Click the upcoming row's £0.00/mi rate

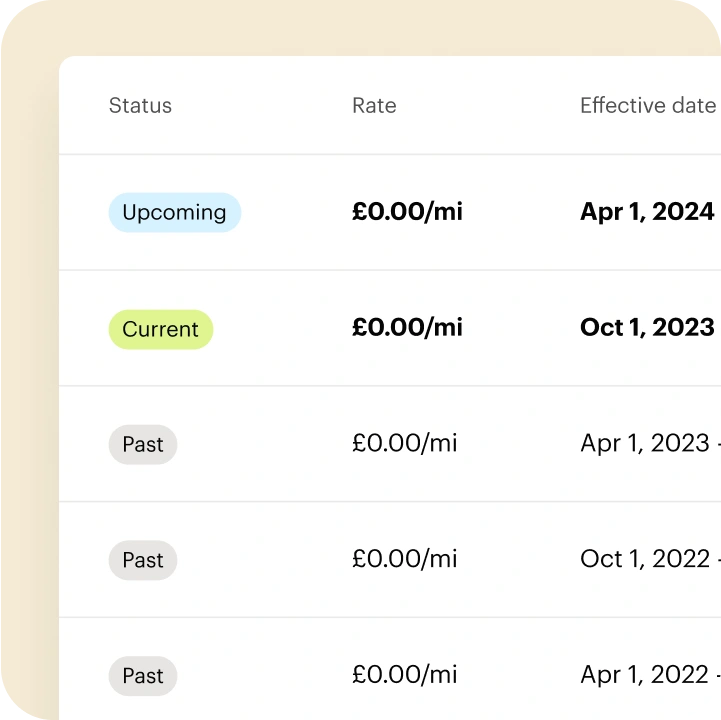pyautogui.click(x=407, y=212)
